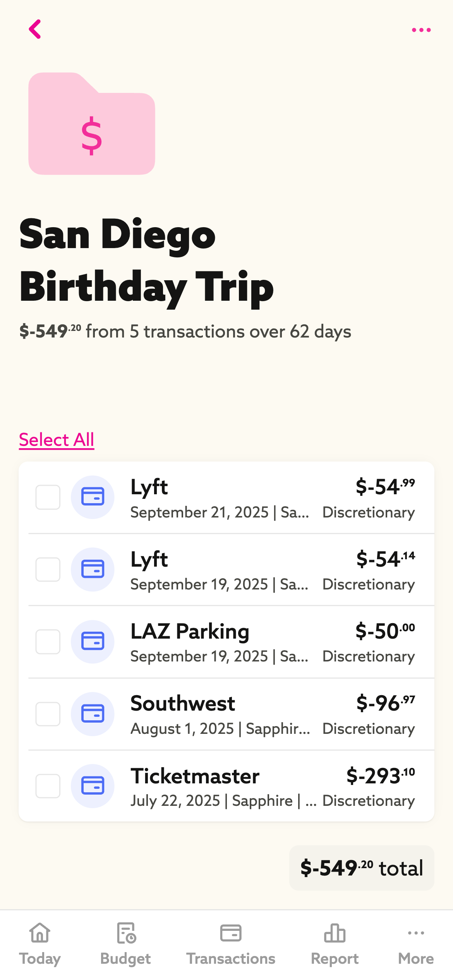Select the Southwest transaction checkbox

[48, 714]
